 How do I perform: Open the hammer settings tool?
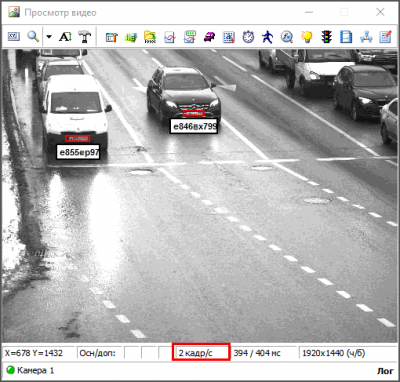coord(85,37)
